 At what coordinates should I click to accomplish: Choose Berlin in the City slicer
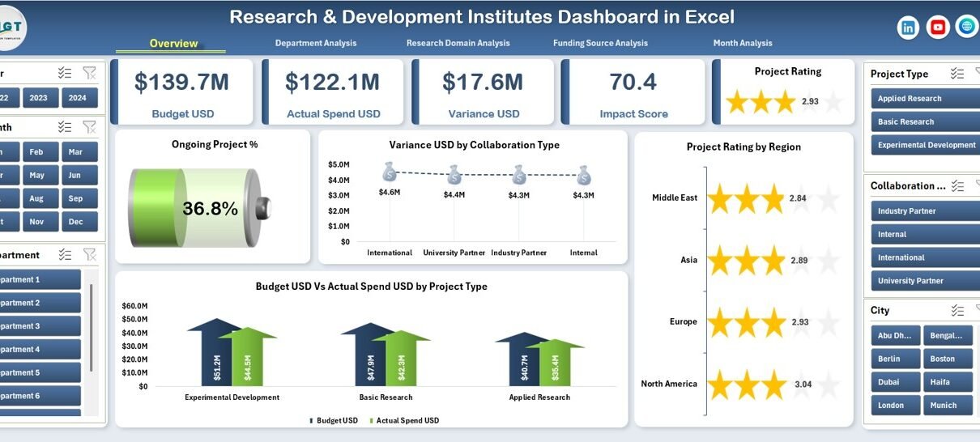click(x=894, y=359)
